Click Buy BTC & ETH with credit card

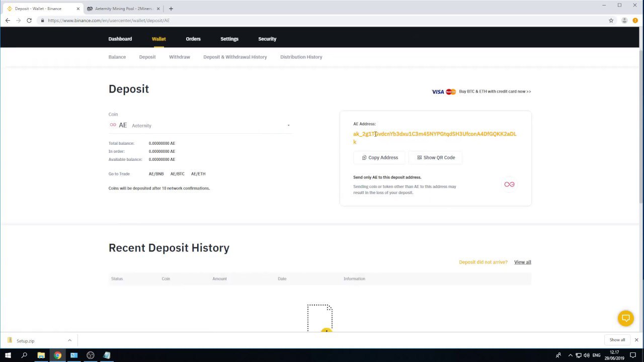pos(495,92)
